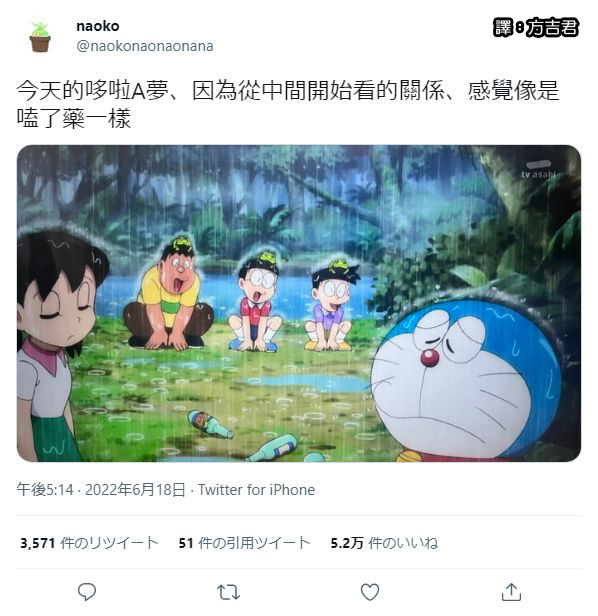View the 3,571 retweets list

coord(89,543)
